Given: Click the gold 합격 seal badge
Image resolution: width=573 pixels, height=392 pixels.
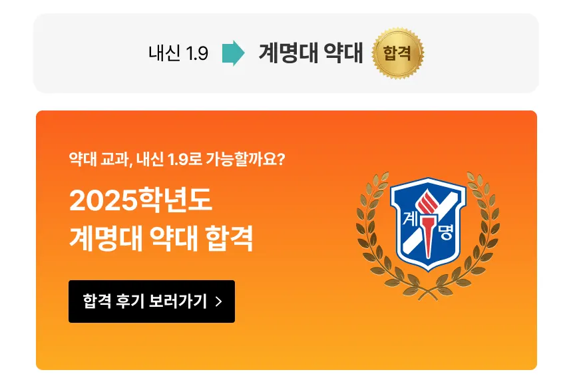Looking at the screenshot, I should point(397,53).
